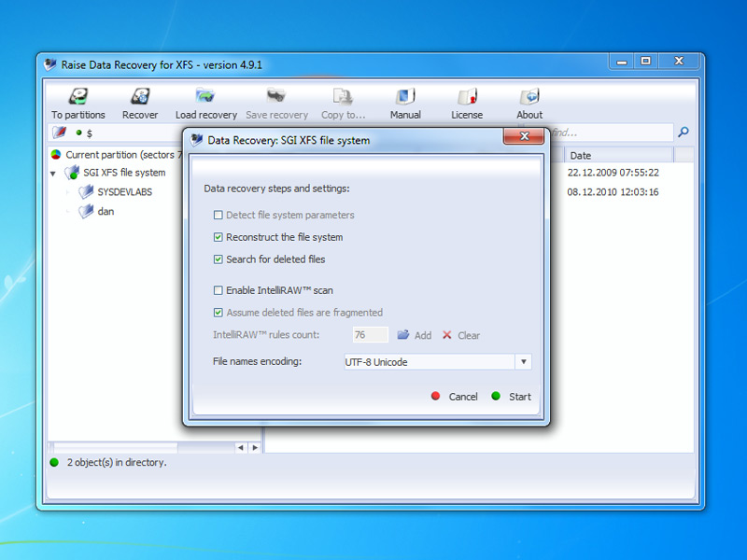Click the search magnifier icon

coord(684,132)
